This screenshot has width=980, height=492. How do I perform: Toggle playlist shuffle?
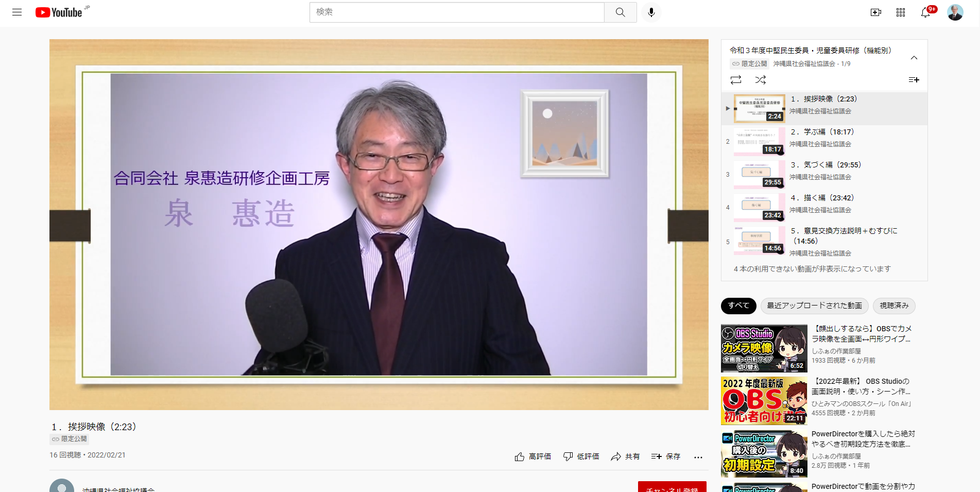coord(761,80)
